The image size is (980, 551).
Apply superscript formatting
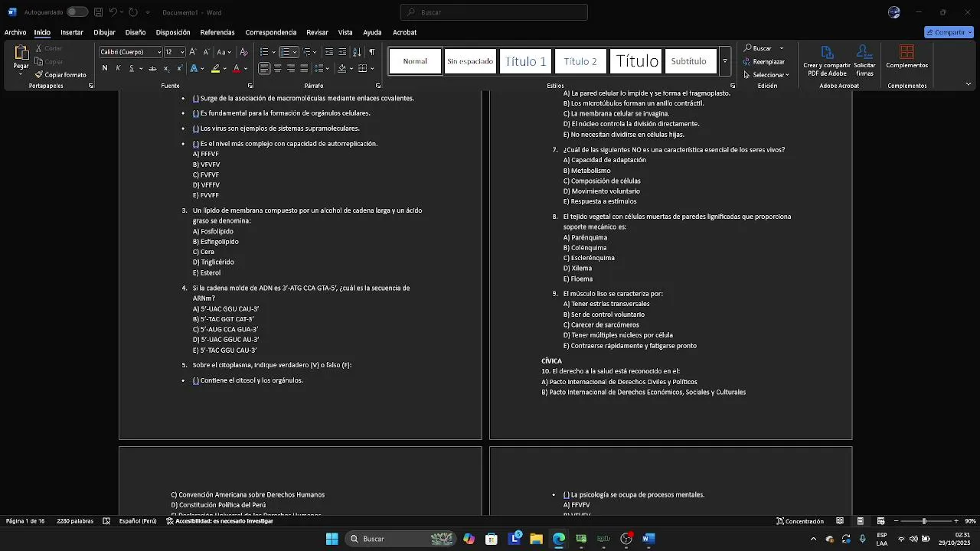tap(179, 69)
